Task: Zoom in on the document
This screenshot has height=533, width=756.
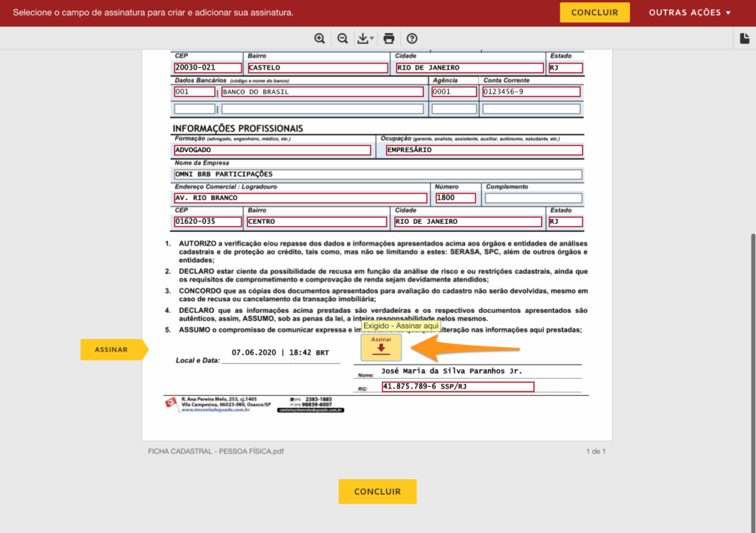Action: pos(319,38)
